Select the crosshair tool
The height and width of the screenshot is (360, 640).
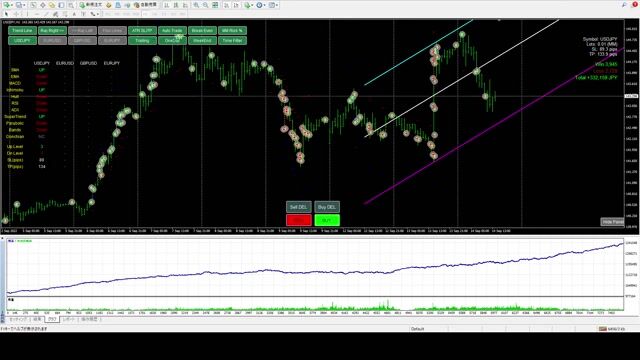(x=16, y=14)
